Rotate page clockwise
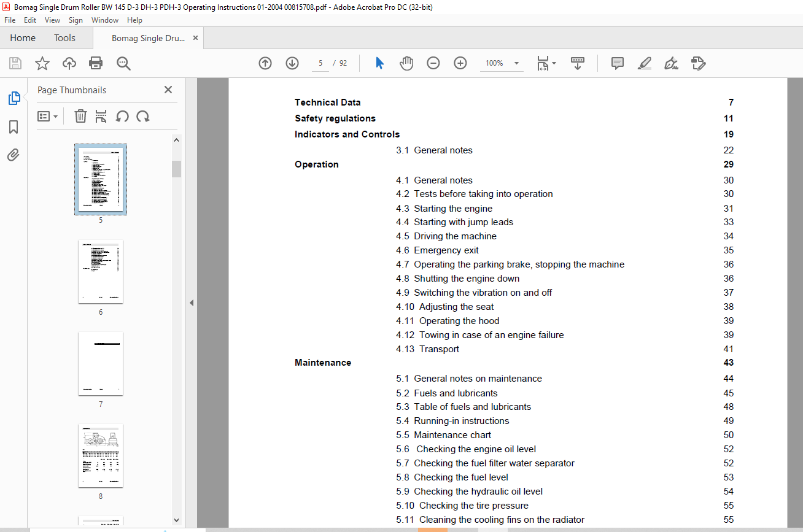Screen dimensions: 803x532 [143, 116]
